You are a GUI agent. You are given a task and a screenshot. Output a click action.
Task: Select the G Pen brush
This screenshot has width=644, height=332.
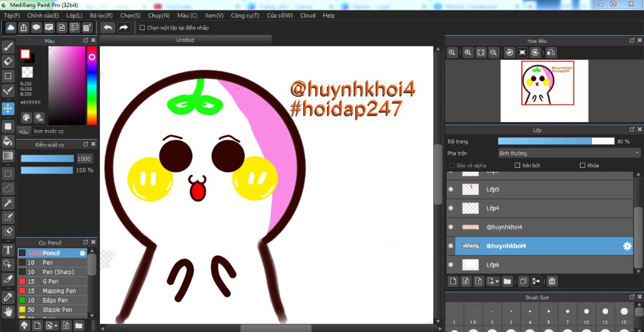[52, 282]
